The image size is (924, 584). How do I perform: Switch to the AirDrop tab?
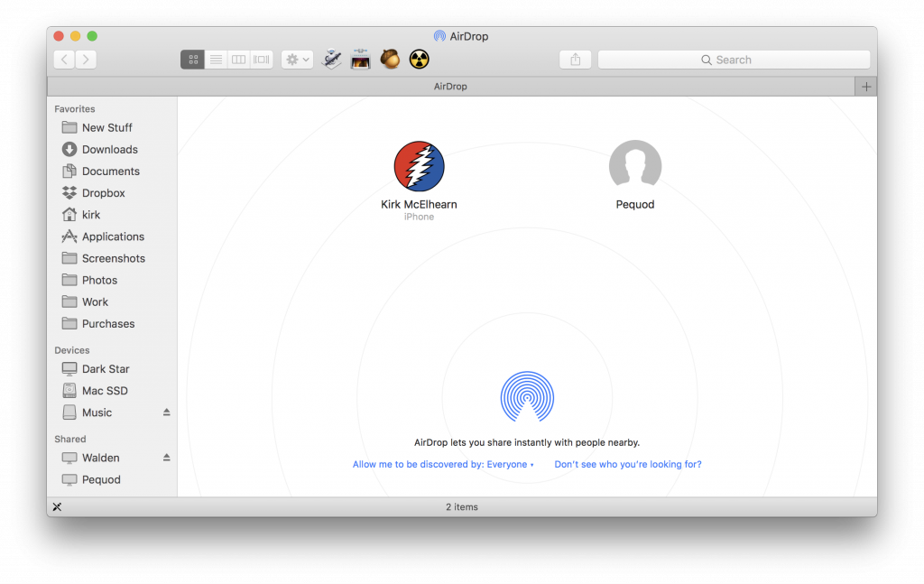(x=451, y=86)
